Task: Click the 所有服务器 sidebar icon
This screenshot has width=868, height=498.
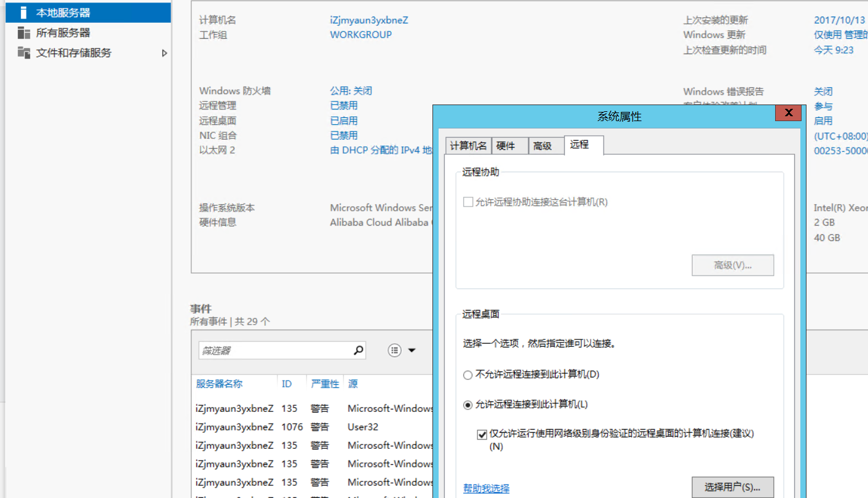Action: (24, 33)
